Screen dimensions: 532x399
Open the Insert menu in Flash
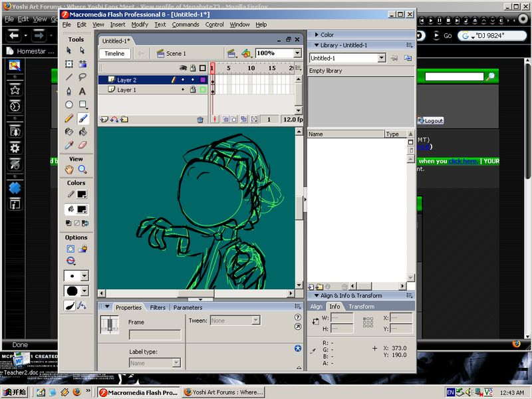[118, 25]
